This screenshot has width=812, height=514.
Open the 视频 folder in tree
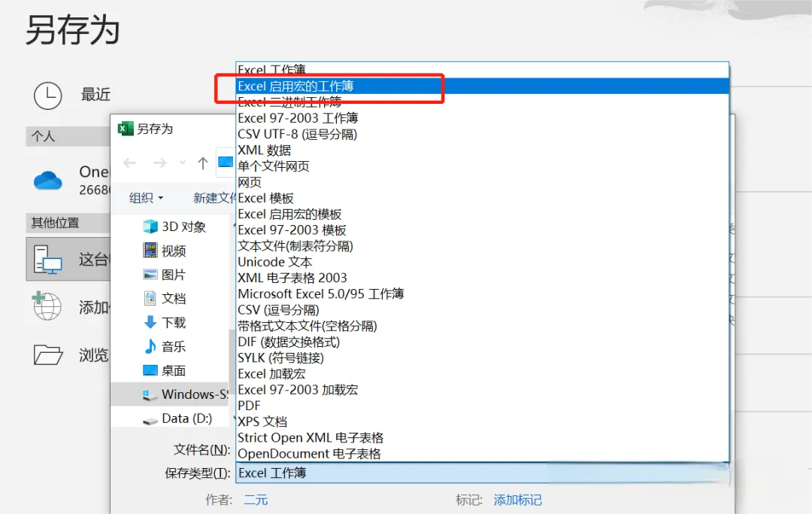point(164,251)
